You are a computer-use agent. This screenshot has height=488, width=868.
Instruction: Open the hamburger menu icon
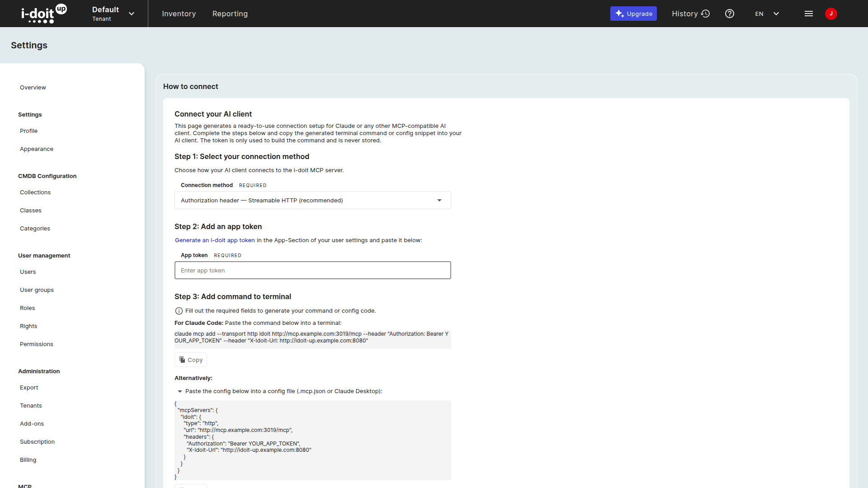point(809,14)
